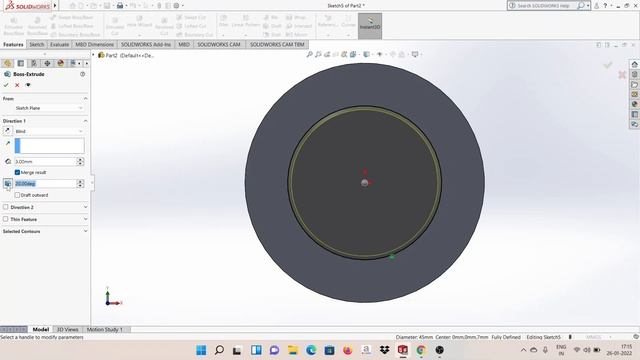Open the Motion Study 1 bottom tab
This screenshot has height=360, width=640.
pos(104,329)
